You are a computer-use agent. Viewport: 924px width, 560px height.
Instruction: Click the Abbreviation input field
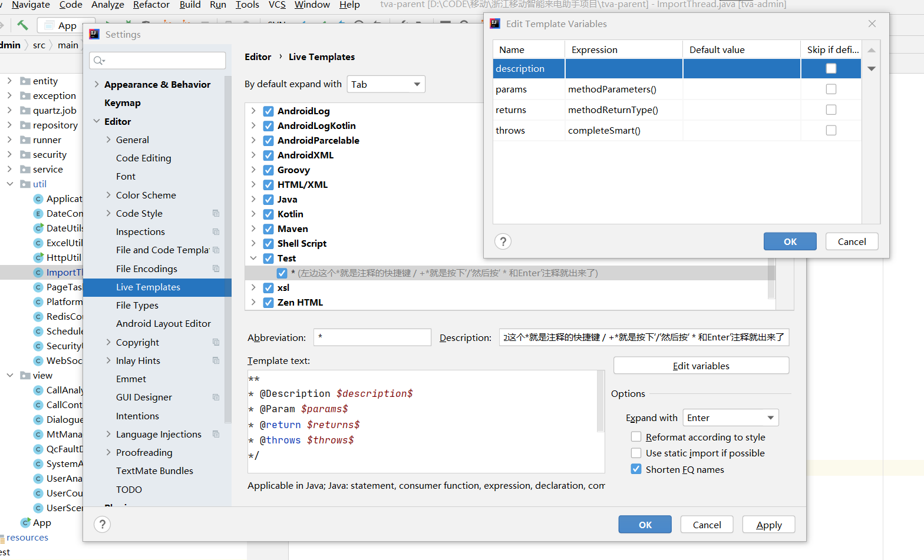pyautogui.click(x=372, y=337)
